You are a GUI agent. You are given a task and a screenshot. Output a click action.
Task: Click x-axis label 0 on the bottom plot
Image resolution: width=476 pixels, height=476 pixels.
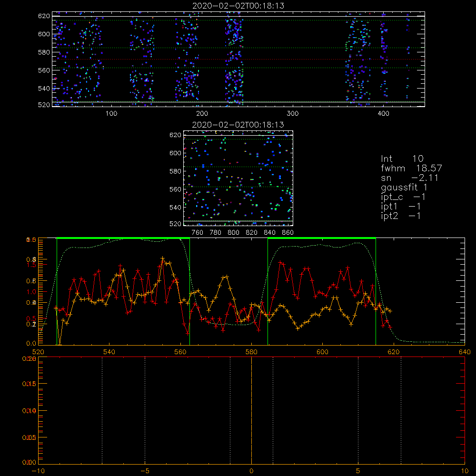coord(251,471)
